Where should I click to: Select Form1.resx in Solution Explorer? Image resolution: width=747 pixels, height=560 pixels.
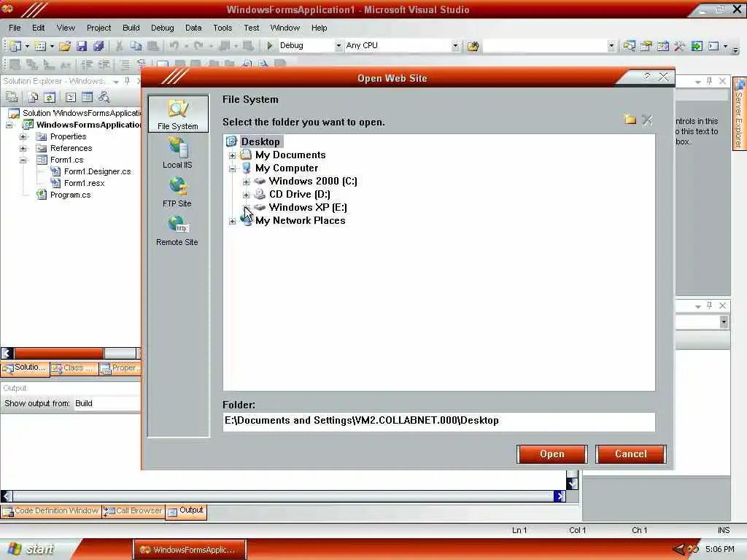tap(84, 183)
